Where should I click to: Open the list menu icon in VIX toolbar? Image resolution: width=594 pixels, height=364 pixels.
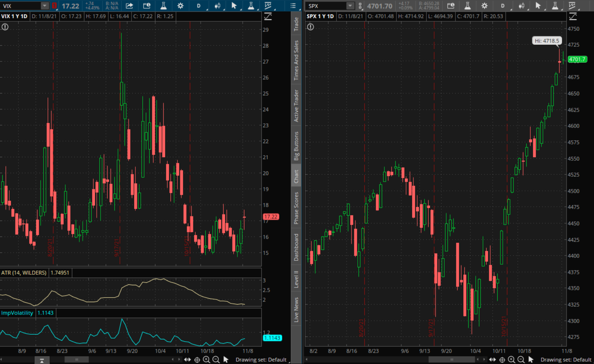click(293, 6)
